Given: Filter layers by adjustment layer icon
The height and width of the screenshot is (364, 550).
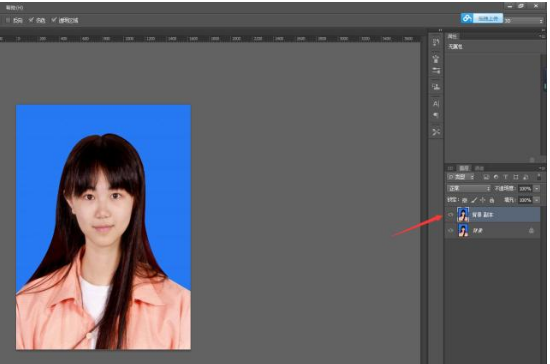Looking at the screenshot, I should click(496, 177).
